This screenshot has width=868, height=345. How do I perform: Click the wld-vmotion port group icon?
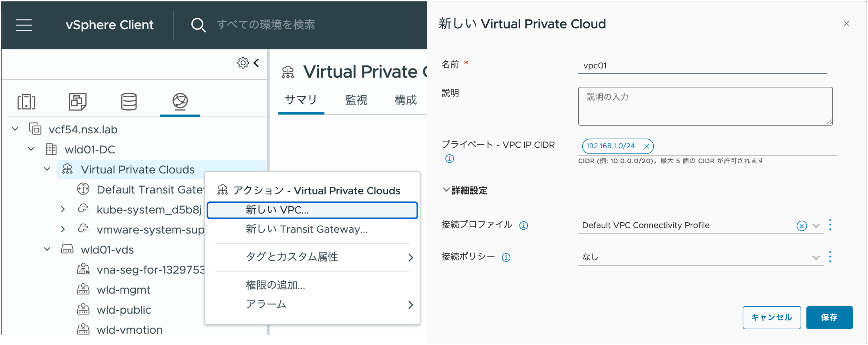[83, 329]
